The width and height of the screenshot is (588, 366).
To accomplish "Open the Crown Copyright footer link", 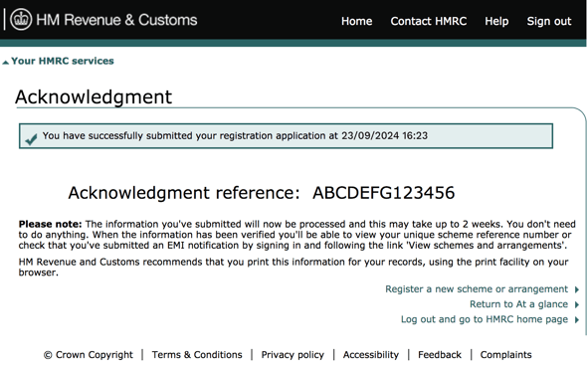I will click(x=89, y=355).
